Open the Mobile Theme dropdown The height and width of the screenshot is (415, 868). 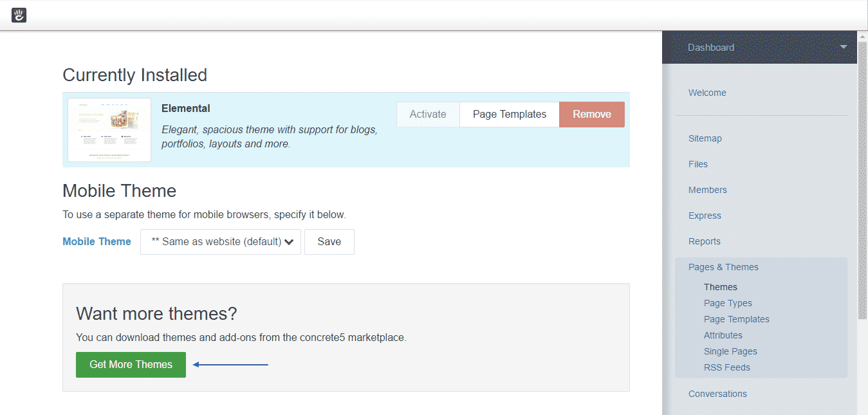point(221,242)
